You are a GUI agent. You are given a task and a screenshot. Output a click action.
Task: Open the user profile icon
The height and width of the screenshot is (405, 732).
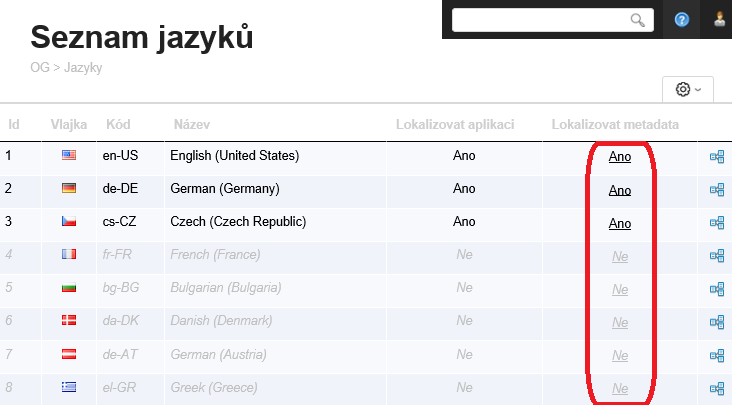[720, 20]
